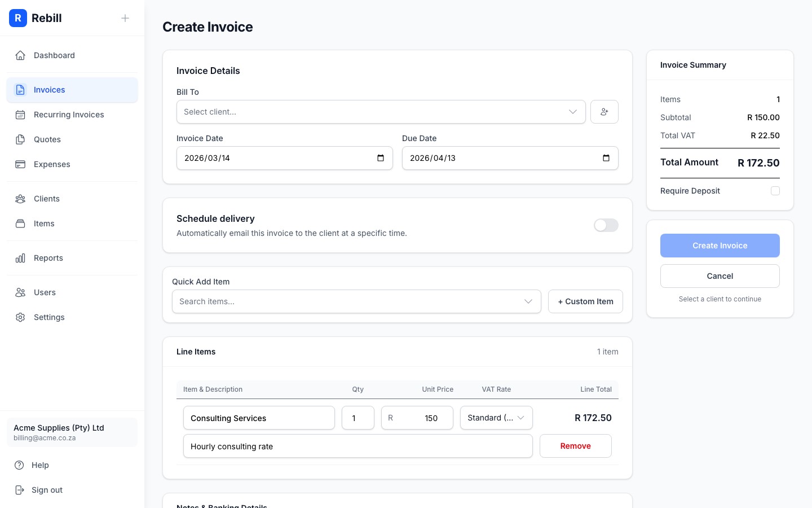Open the Items page from sidebar
The height and width of the screenshot is (508, 812).
[x=44, y=224]
